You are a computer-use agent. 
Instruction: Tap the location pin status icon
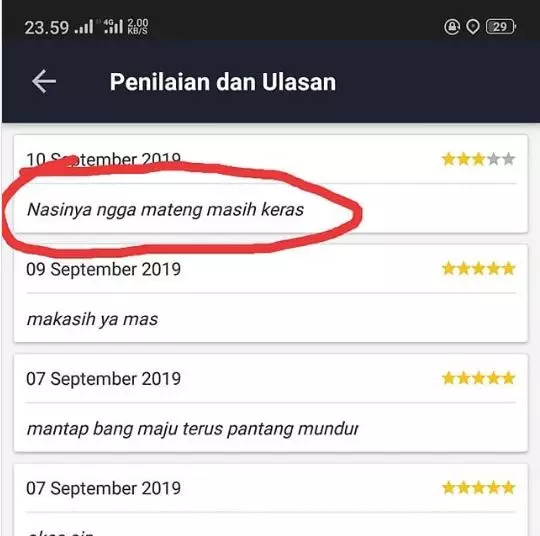click(473, 27)
